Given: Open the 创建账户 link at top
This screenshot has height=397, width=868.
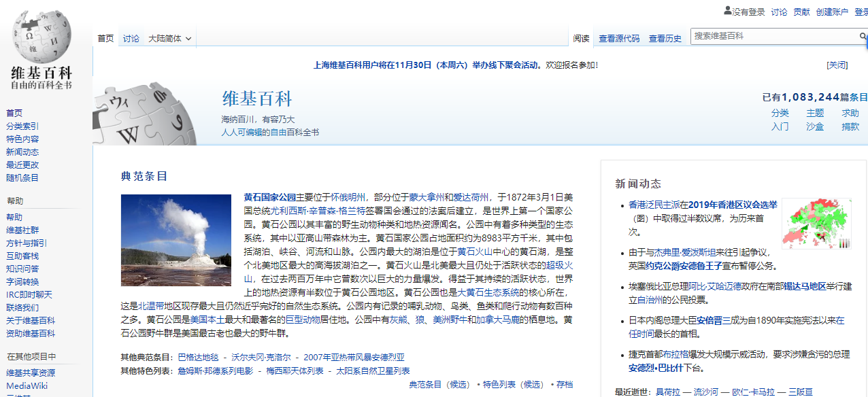Looking at the screenshot, I should (831, 12).
